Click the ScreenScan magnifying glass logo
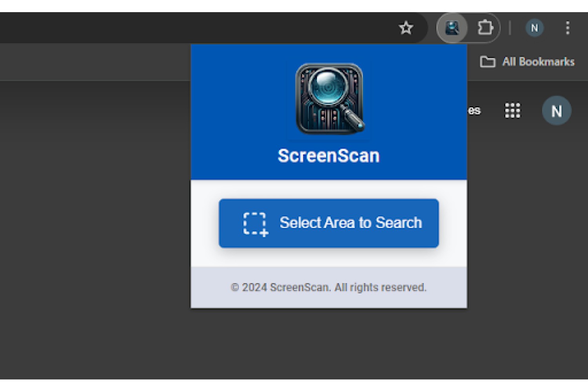This screenshot has width=588, height=392. [329, 99]
